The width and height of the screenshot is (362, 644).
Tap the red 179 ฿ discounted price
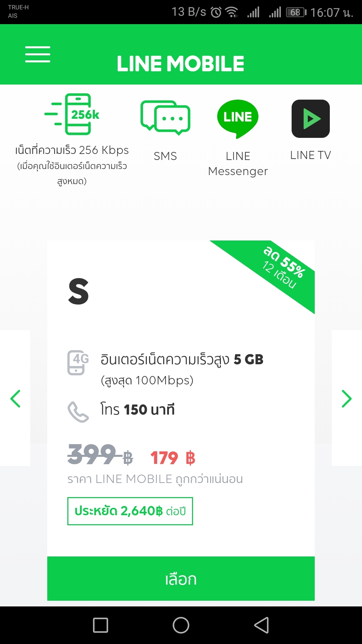(x=173, y=458)
